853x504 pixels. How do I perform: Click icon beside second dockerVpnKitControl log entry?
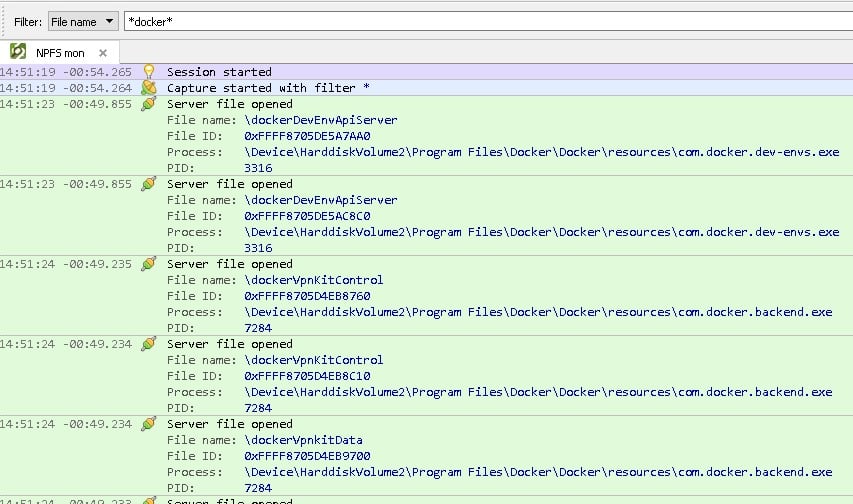click(149, 344)
